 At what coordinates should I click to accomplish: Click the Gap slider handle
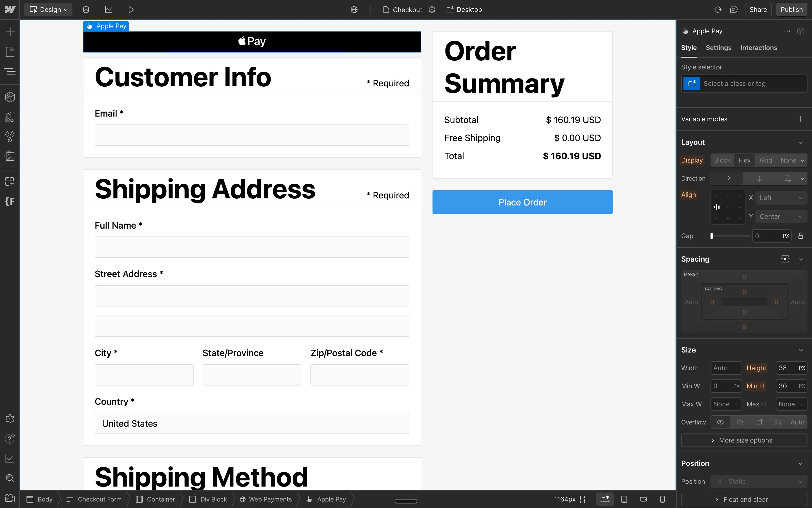point(712,236)
